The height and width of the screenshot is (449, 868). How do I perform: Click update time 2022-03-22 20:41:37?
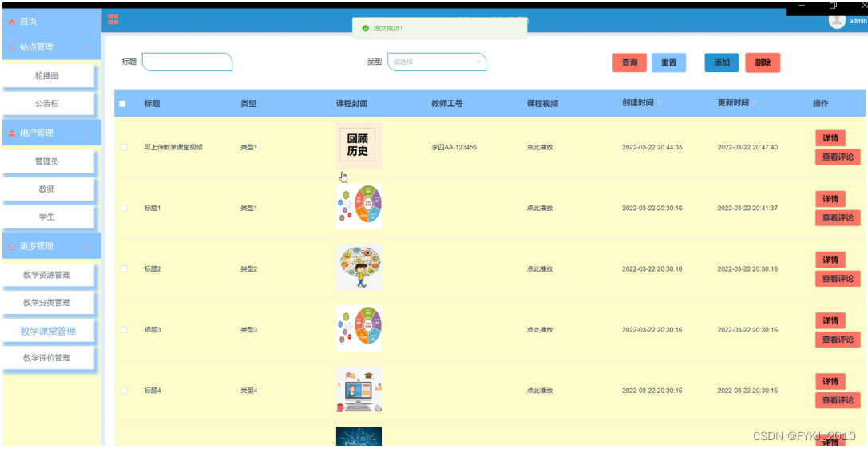(747, 209)
